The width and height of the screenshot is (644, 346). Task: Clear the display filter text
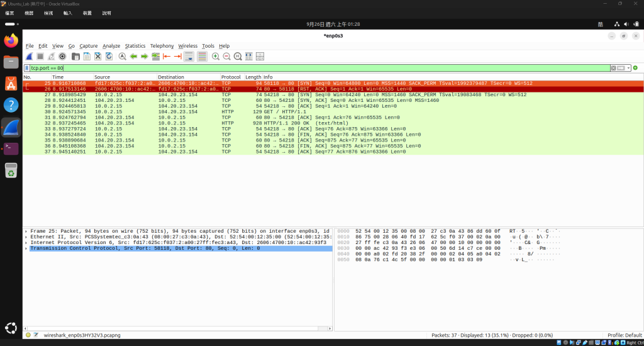click(613, 68)
